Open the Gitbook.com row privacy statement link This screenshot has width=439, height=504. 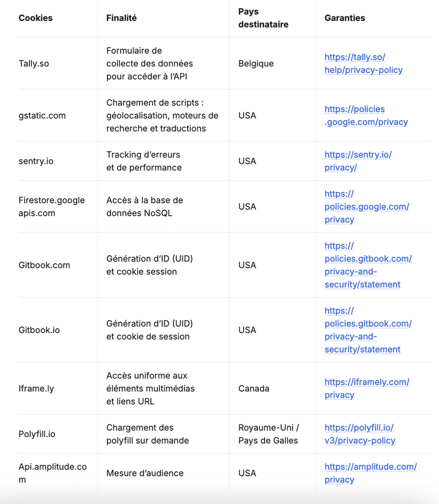(x=368, y=265)
